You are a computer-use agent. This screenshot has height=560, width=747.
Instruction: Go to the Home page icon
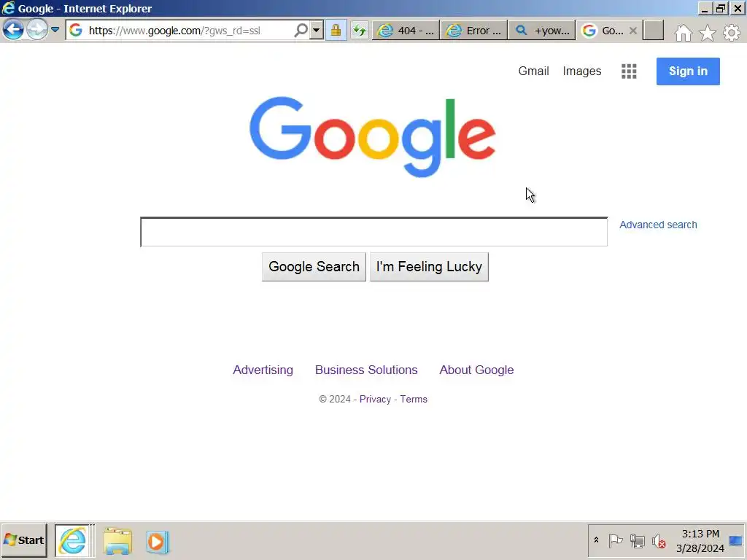pos(683,32)
